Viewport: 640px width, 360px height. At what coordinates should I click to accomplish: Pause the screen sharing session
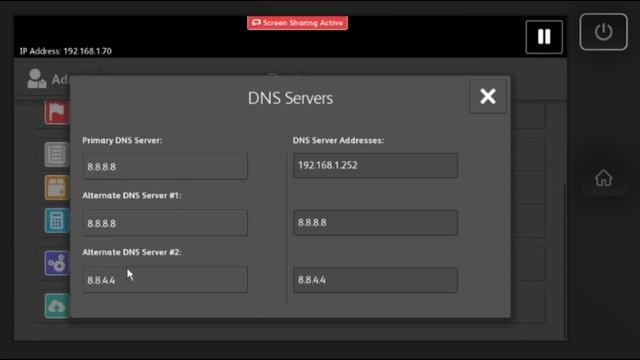coord(544,37)
